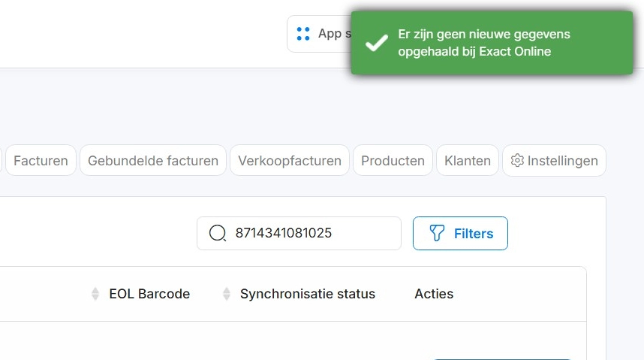Click the four-dot app switcher icon
The height and width of the screenshot is (360, 644).
[303, 34]
